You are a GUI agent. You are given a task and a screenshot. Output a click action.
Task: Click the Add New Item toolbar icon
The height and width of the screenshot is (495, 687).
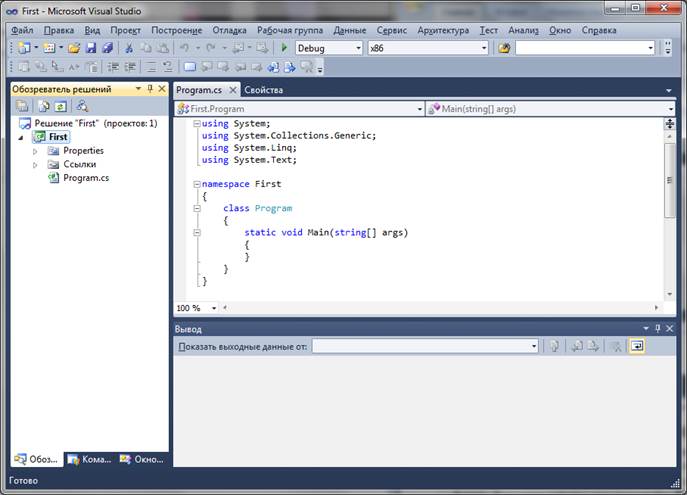(x=49, y=48)
